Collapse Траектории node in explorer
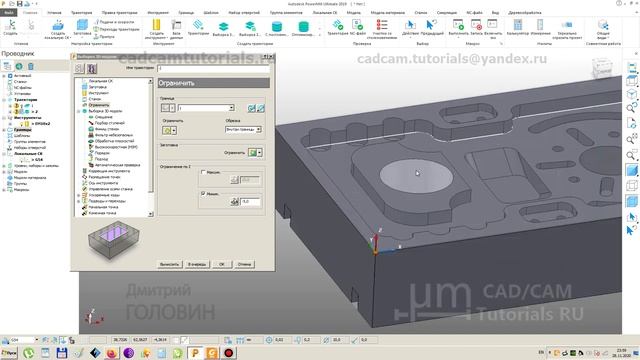 (4, 100)
